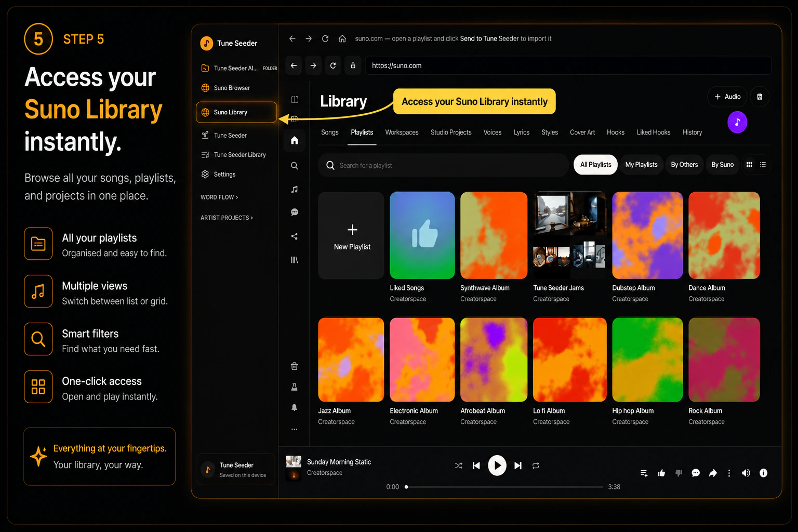The image size is (798, 532).
Task: Select the By Others filter
Action: click(x=684, y=165)
